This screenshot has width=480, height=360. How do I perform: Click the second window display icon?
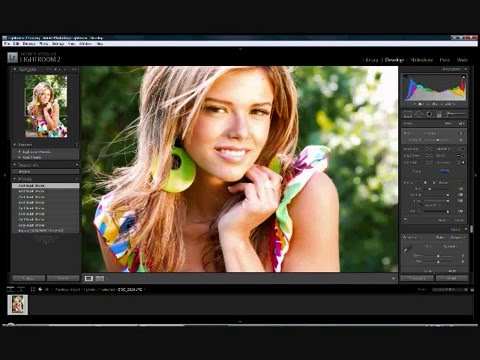tap(21, 289)
